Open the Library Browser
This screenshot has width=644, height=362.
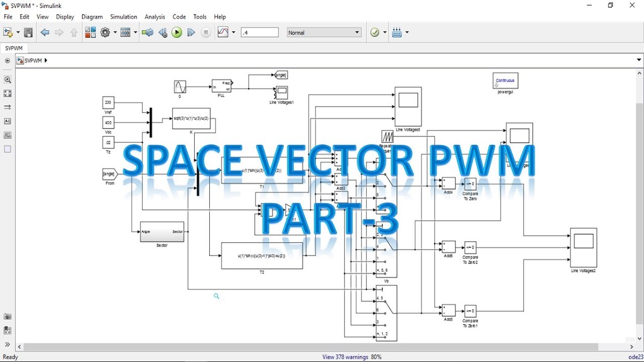pos(90,33)
